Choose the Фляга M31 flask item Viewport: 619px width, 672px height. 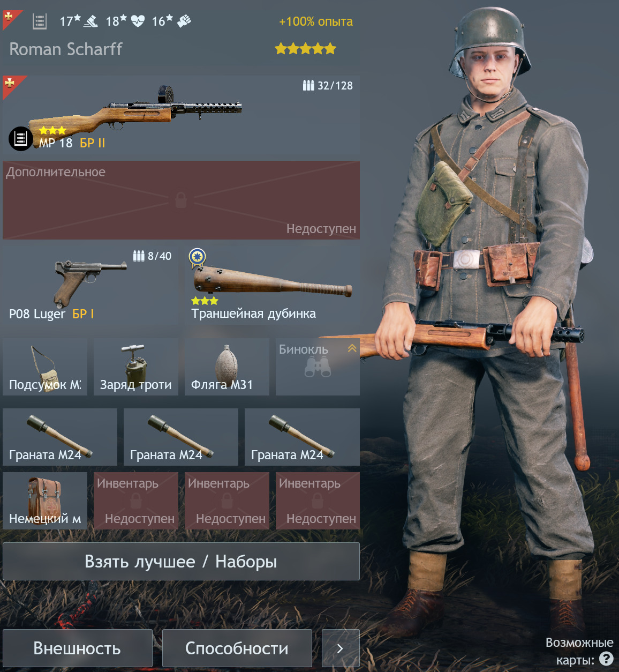[x=227, y=367]
